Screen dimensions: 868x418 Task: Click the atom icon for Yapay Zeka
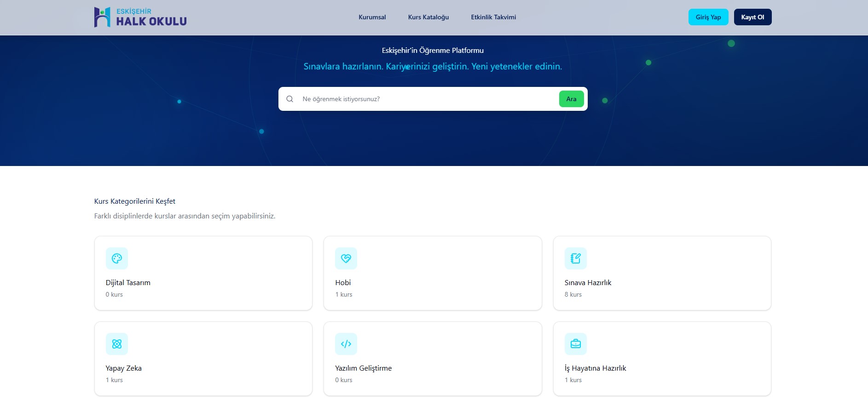point(117,344)
